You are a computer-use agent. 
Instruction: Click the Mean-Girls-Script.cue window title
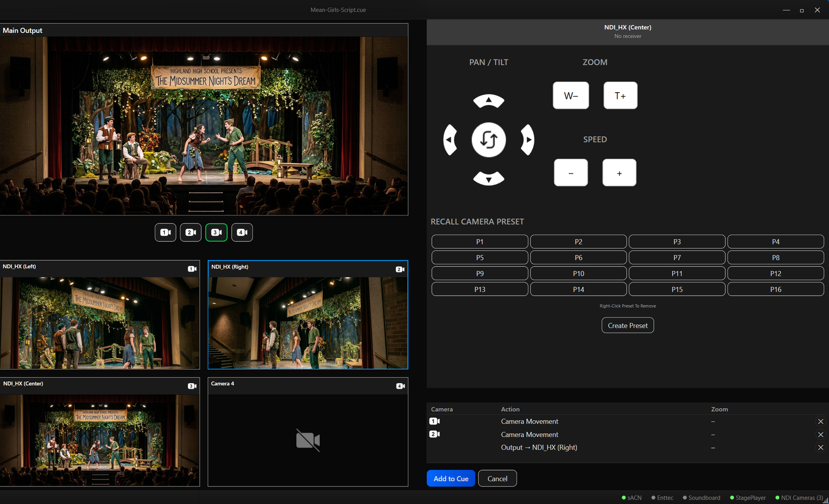[338, 10]
